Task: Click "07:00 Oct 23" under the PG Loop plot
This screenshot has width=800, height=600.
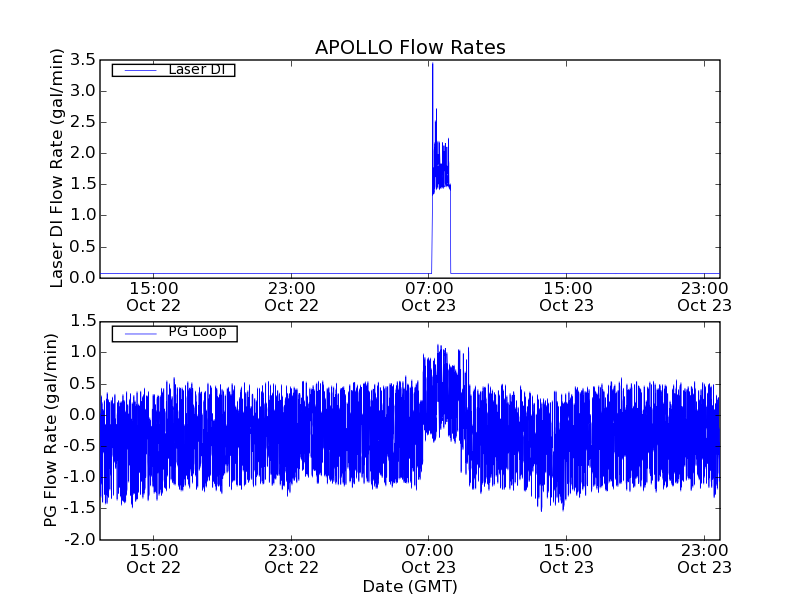Action: pos(429,559)
